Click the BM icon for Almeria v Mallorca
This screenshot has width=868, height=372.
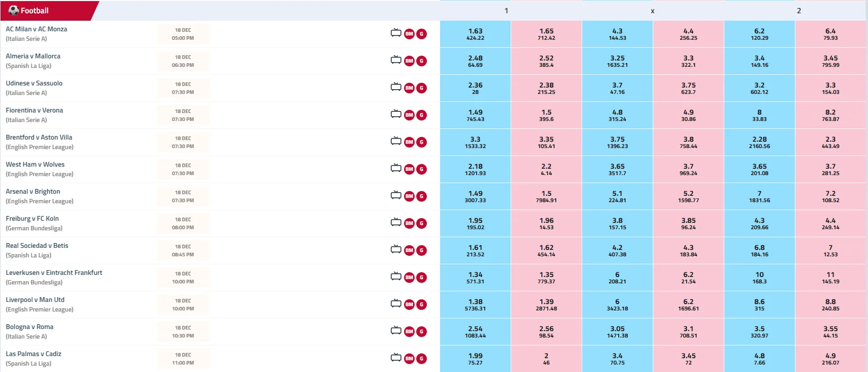409,60
